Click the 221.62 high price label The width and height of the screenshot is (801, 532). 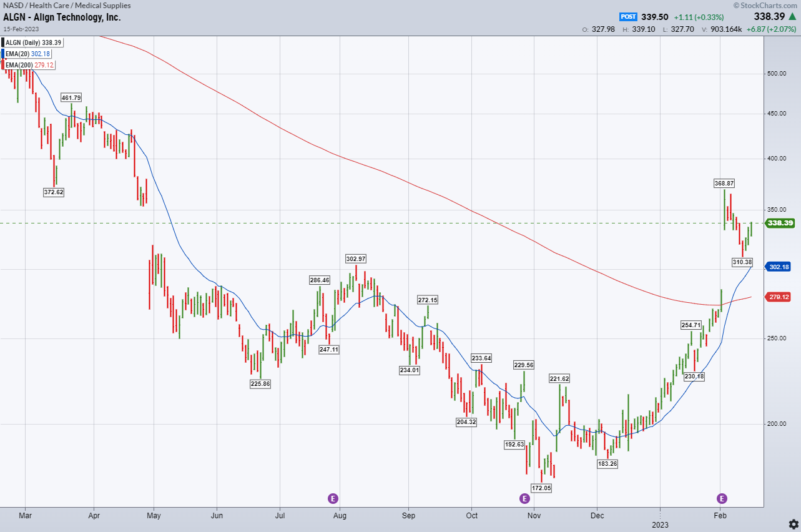559,378
